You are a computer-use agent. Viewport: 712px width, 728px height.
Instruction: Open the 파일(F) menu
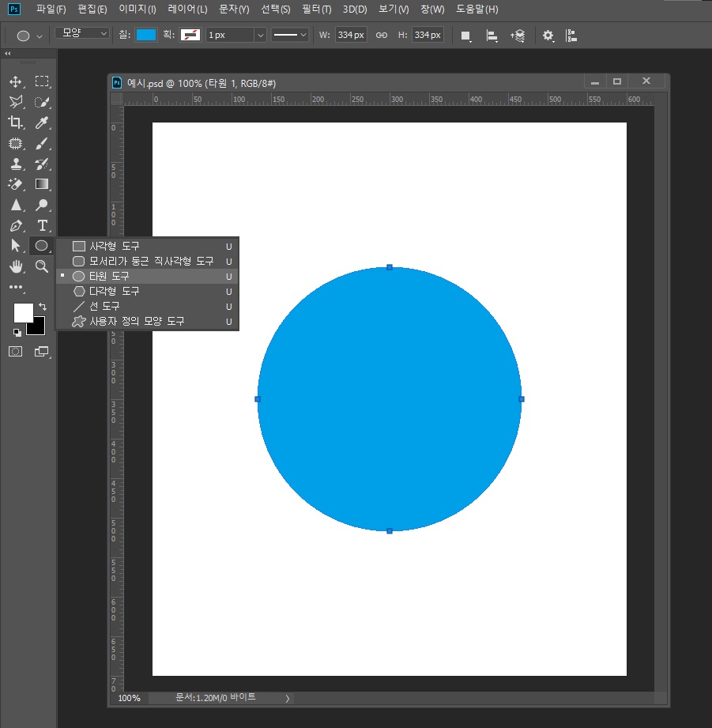click(51, 9)
